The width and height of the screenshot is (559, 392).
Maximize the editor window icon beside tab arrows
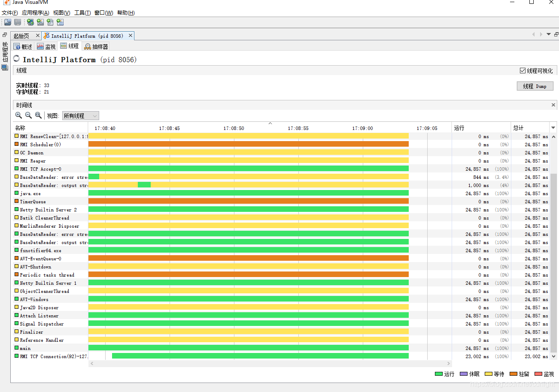[x=556, y=34]
